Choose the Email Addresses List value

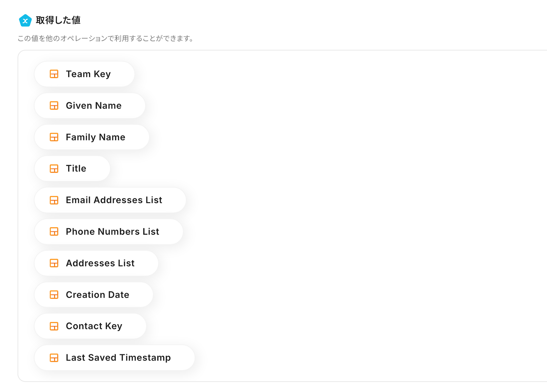114,200
